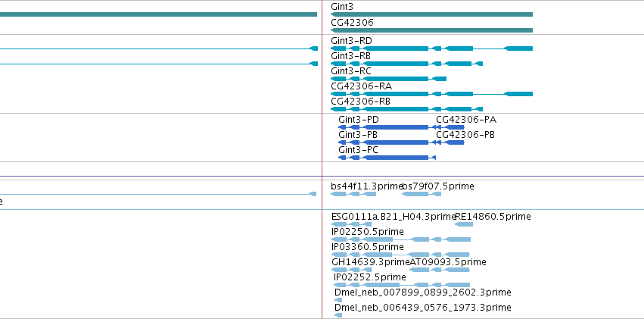The image size is (644, 319).
Task: Click the IP02252.5prime label
Action: (370, 277)
